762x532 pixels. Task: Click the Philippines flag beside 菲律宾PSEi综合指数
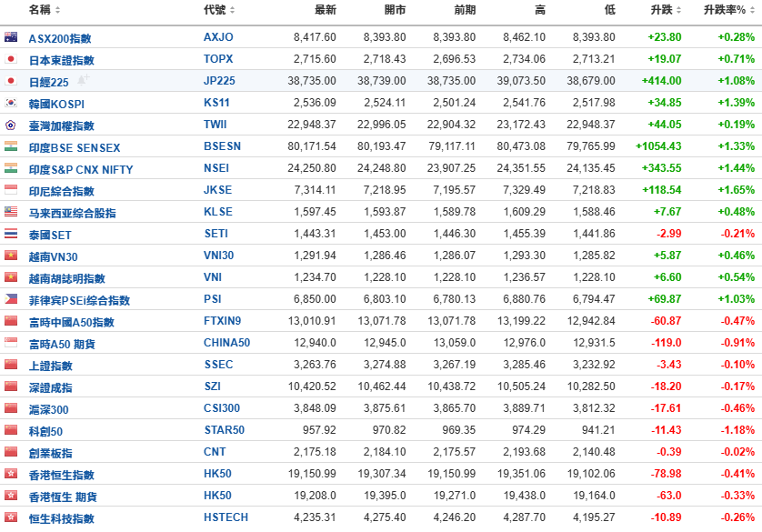click(x=11, y=299)
